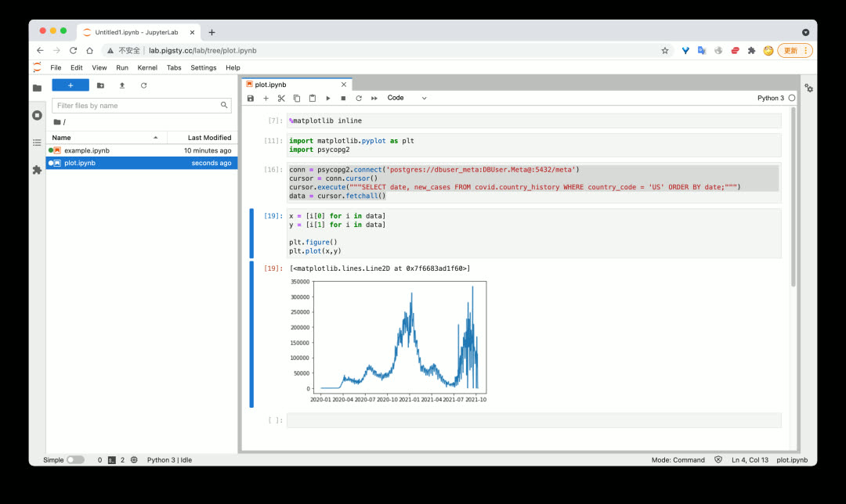Image resolution: width=846 pixels, height=504 pixels.
Task: Interrupt the kernel with the stop icon
Action: pyautogui.click(x=342, y=98)
